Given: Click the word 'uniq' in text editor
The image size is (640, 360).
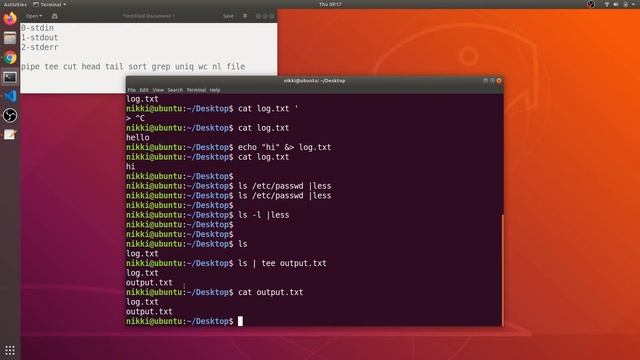Looking at the screenshot, I should [184, 67].
